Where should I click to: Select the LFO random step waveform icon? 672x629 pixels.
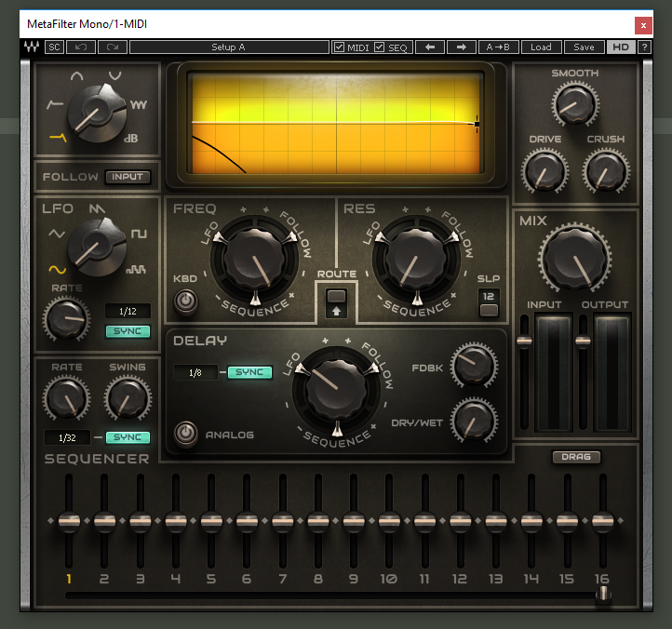[136, 269]
